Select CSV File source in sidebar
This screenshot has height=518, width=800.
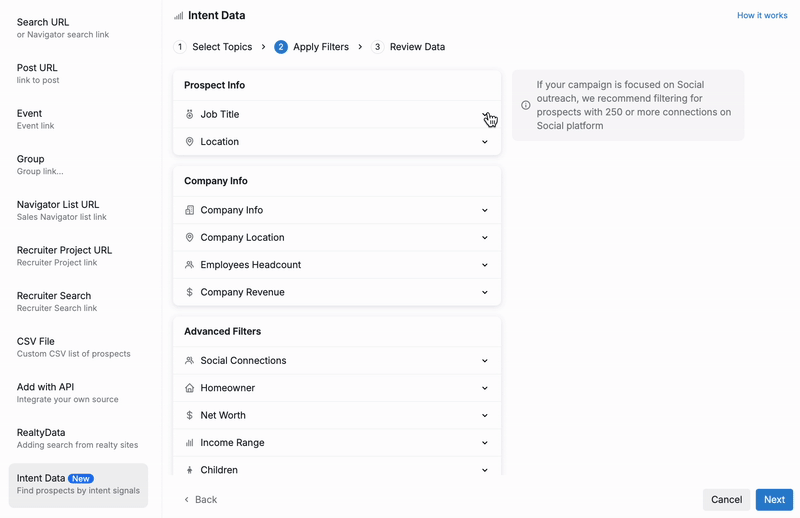73,347
